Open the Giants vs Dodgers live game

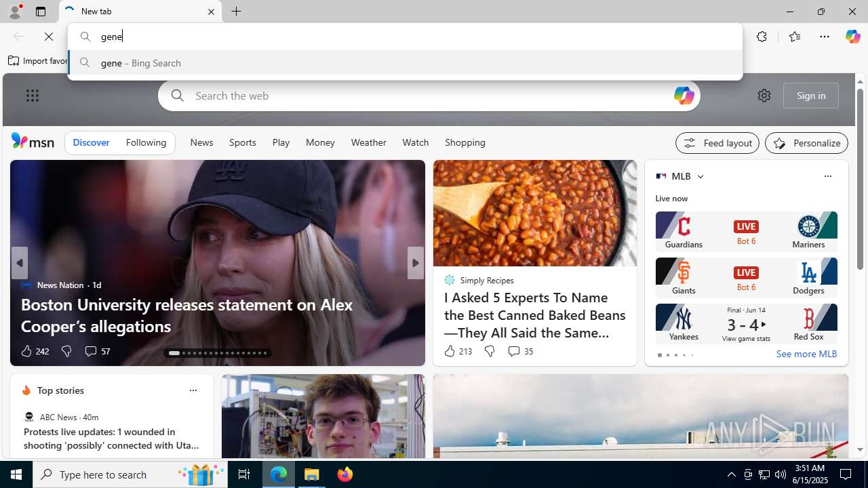(x=746, y=277)
